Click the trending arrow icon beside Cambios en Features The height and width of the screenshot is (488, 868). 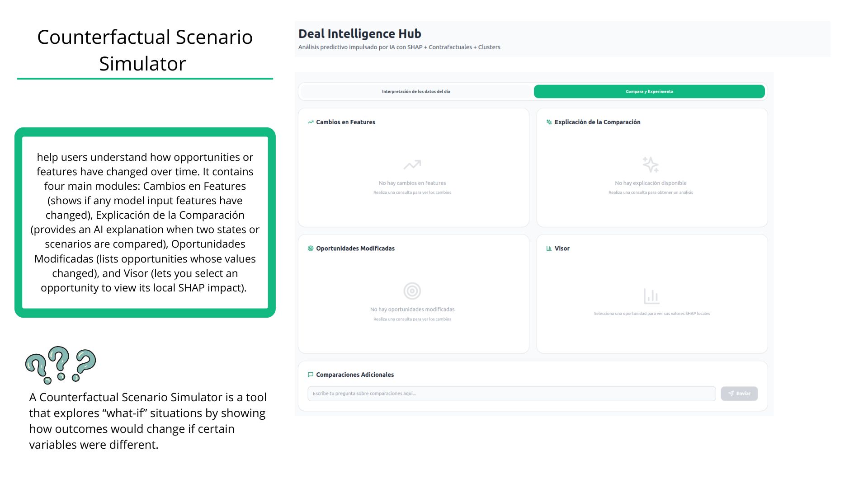click(311, 122)
